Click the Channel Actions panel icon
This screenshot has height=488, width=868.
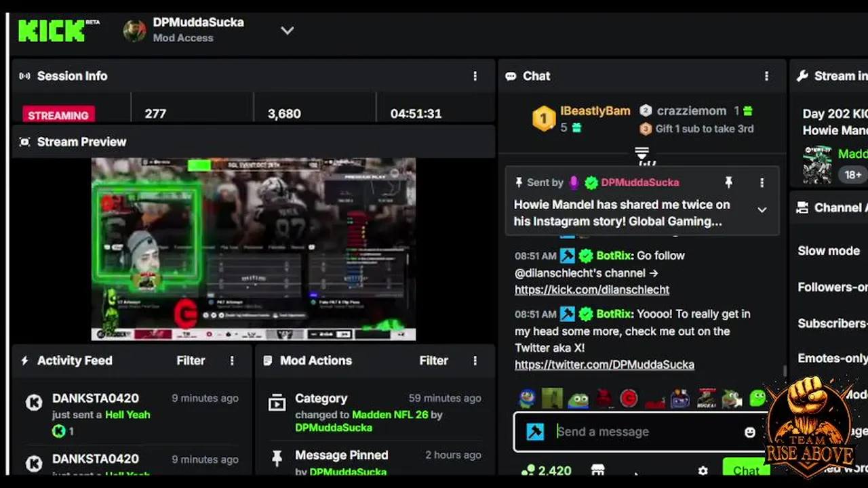pyautogui.click(x=802, y=207)
